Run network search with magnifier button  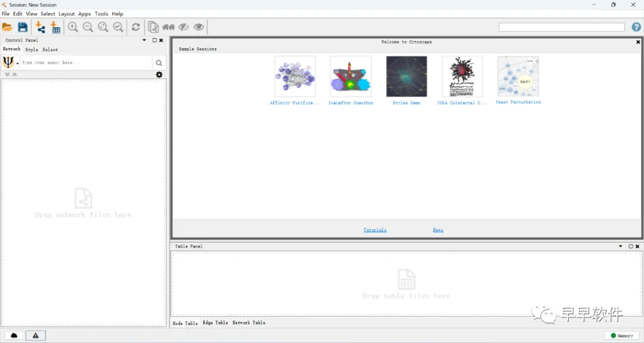159,63
